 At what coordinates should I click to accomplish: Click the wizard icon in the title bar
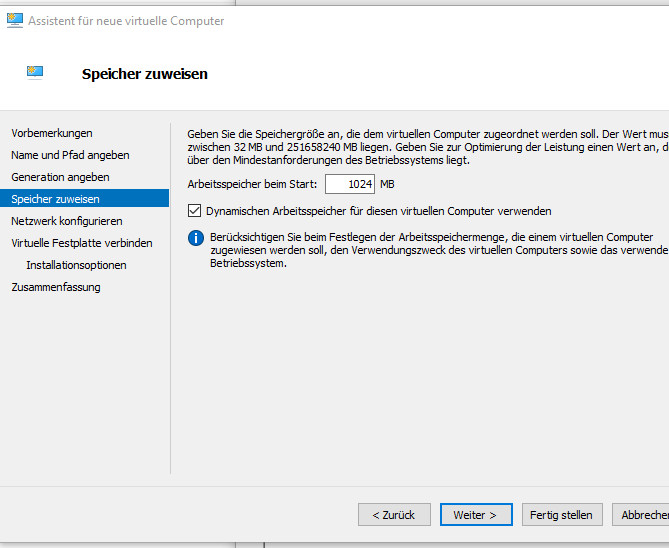[x=15, y=20]
